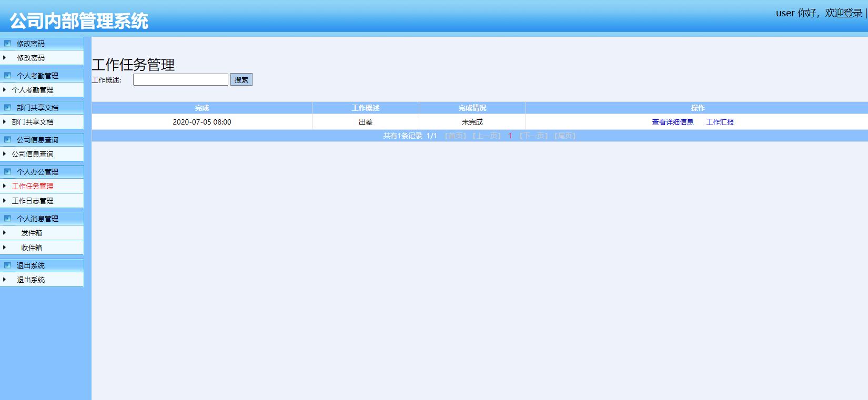The width and height of the screenshot is (868, 400).
Task: Click the 搜索 search button
Action: pos(241,79)
